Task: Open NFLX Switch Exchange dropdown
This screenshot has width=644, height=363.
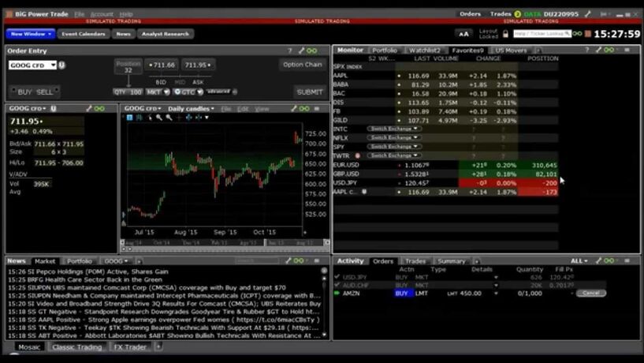Action: tap(393, 138)
